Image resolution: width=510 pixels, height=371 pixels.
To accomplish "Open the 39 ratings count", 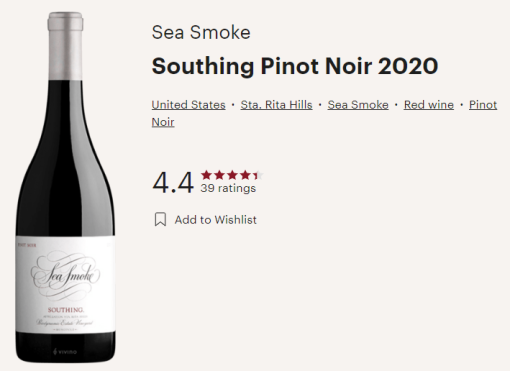I will point(228,188).
